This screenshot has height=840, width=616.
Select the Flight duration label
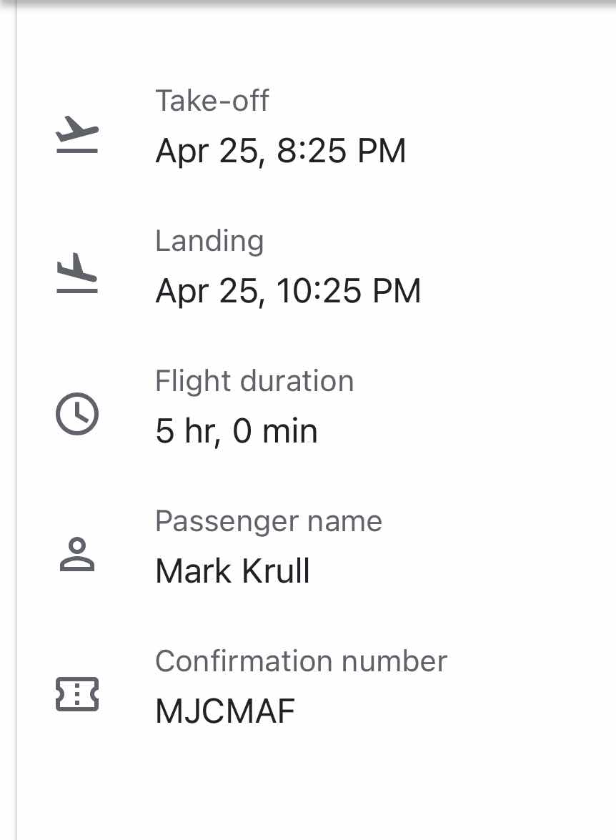tap(254, 381)
